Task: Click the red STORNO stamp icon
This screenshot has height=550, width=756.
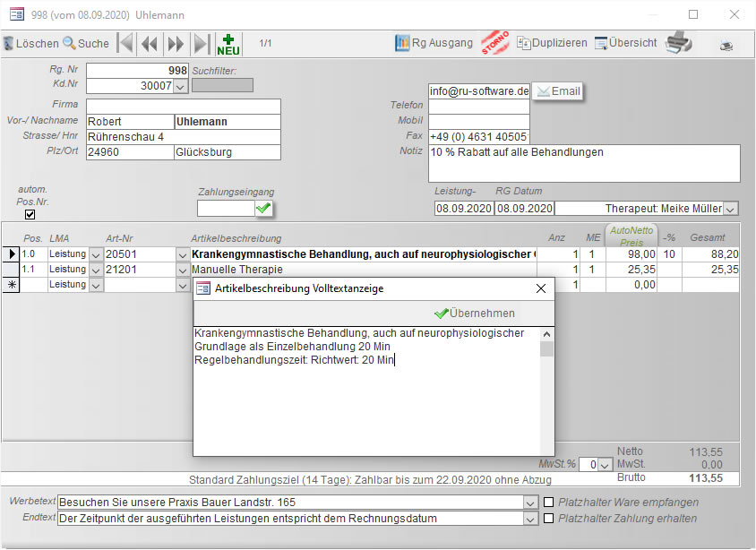Action: click(x=494, y=42)
